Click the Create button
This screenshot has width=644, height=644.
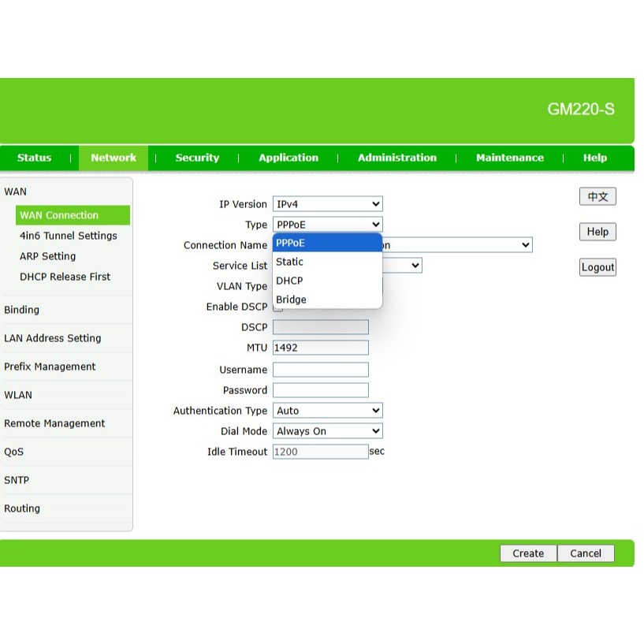pos(528,553)
